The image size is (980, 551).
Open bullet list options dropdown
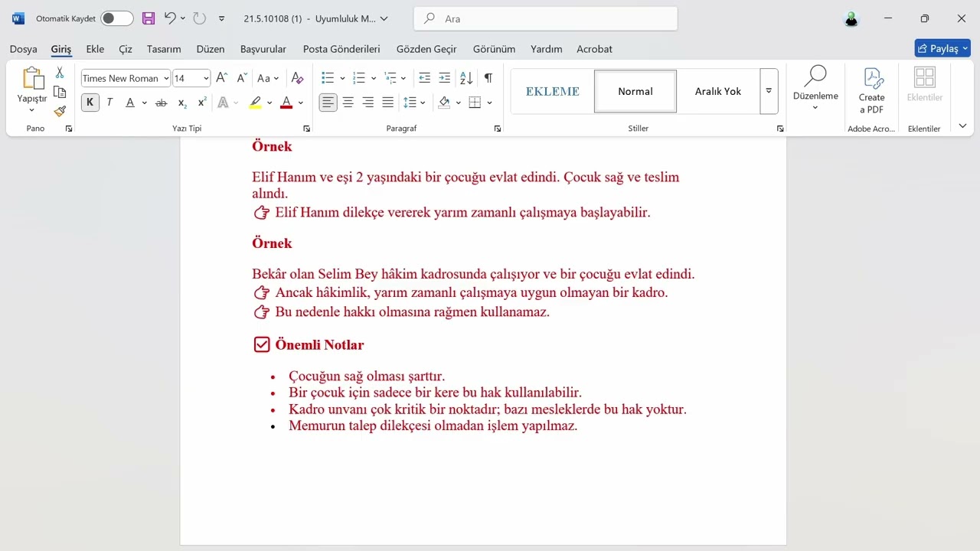pyautogui.click(x=342, y=78)
